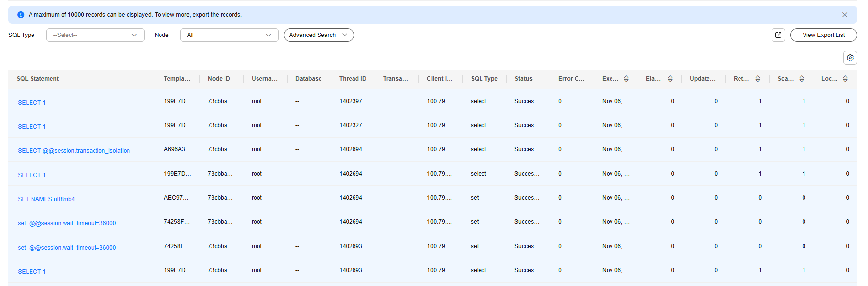
Task: Click the SQL Statement column header
Action: [37, 79]
